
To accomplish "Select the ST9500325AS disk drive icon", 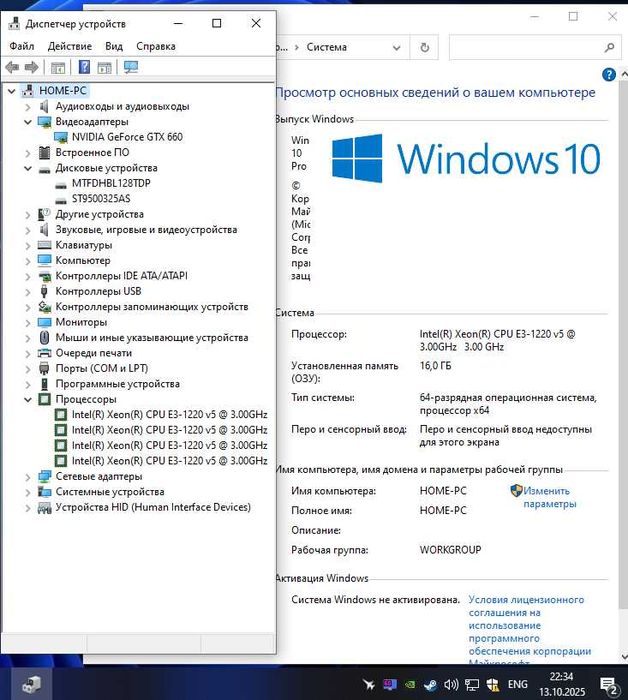I will coord(61,199).
